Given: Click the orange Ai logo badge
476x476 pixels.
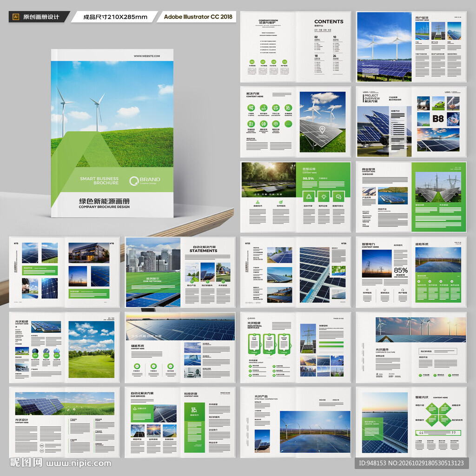Looking at the screenshot, I should pyautogui.click(x=16, y=17).
